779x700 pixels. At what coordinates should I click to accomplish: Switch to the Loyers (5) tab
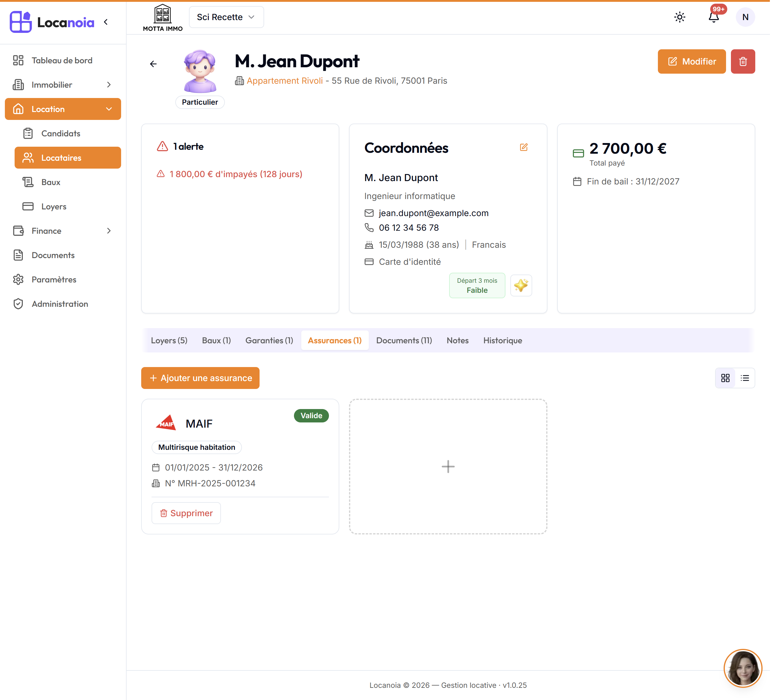point(169,340)
